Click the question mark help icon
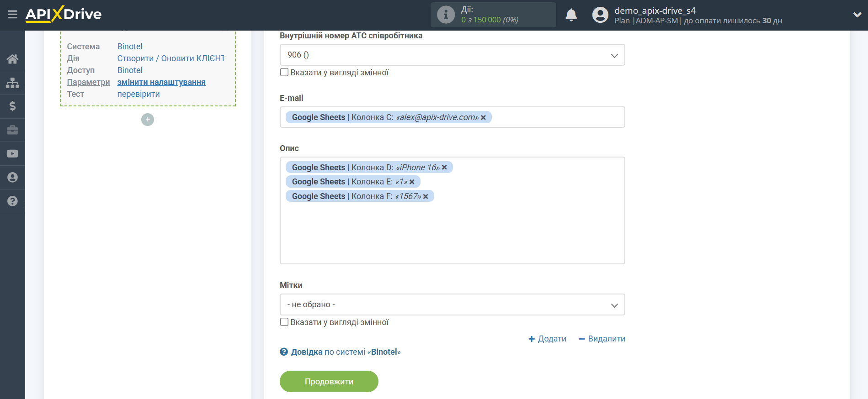868x399 pixels. (x=12, y=201)
